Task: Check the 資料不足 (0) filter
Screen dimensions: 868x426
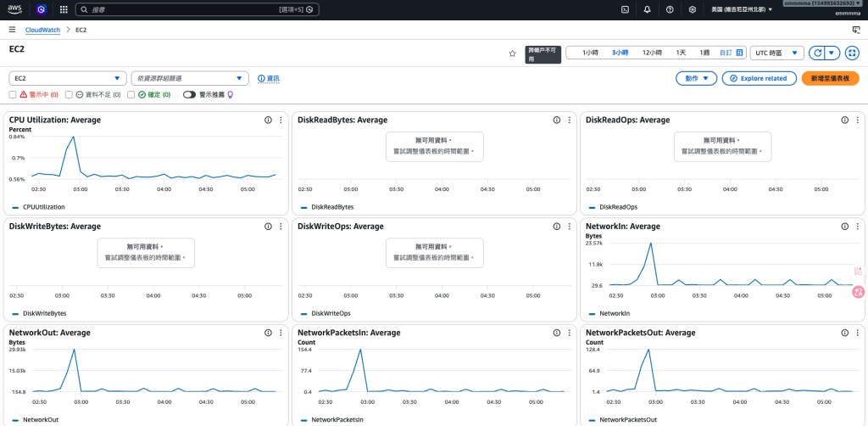Action: click(70, 95)
